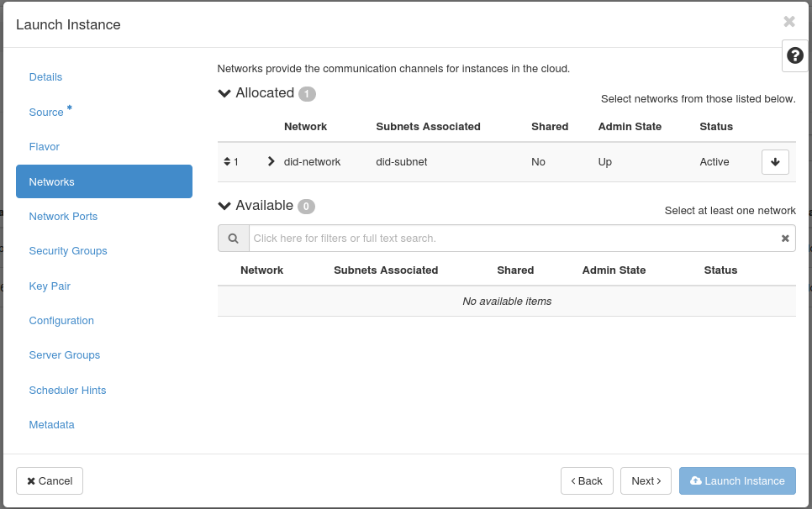Expand did-network row details chevron

pos(271,161)
